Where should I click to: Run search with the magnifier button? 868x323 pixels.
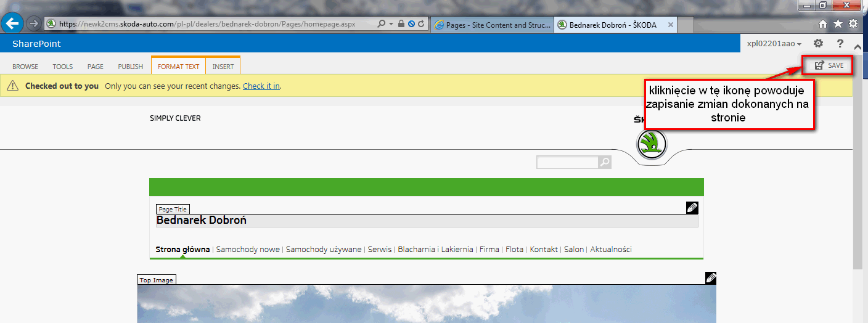[x=605, y=162]
